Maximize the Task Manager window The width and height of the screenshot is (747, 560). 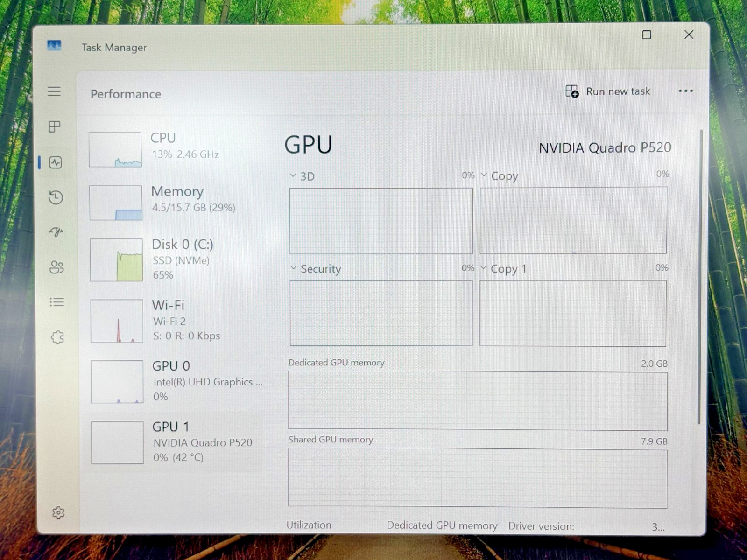647,35
